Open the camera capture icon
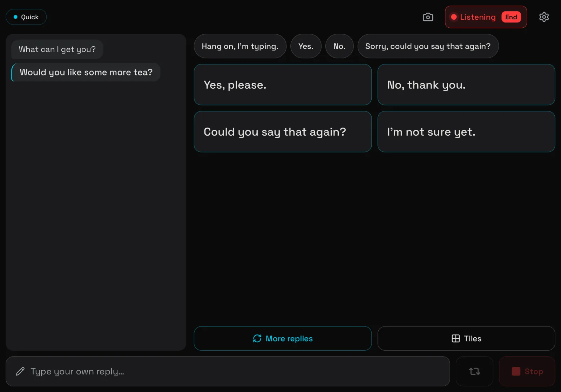The width and height of the screenshot is (561, 392). pos(428,17)
